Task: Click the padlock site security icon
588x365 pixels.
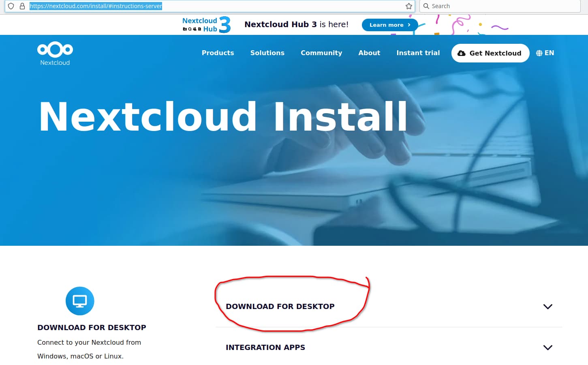Action: click(x=22, y=6)
